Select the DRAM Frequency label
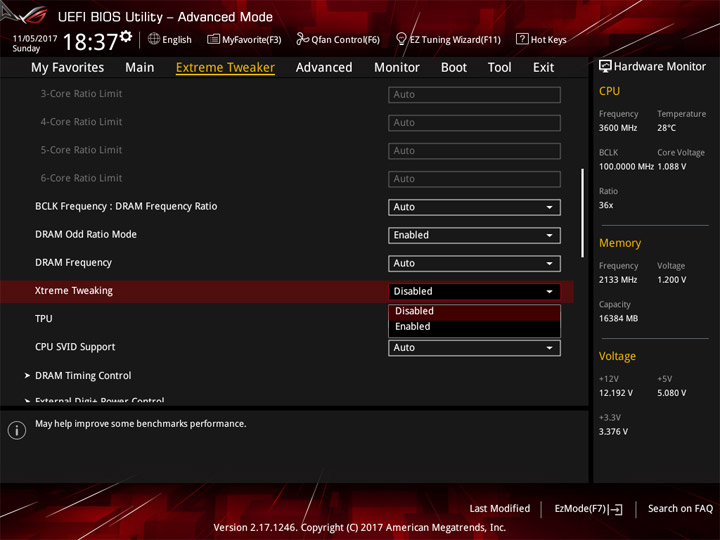This screenshot has height=540, width=720. (x=73, y=263)
